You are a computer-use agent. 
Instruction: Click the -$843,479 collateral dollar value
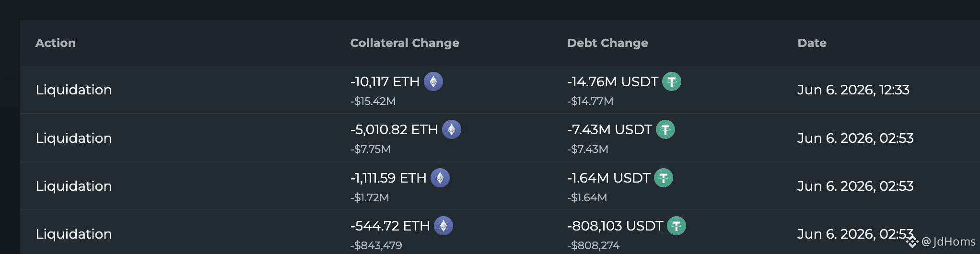point(376,245)
